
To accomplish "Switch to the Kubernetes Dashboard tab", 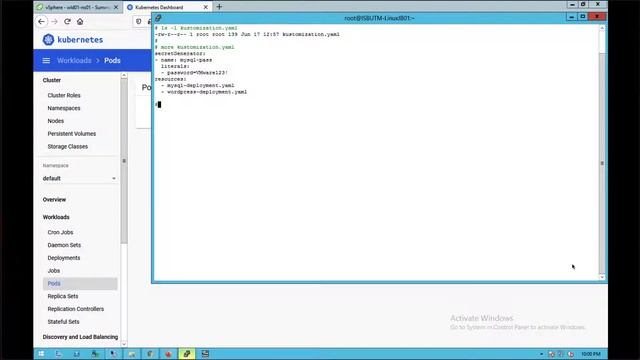I will click(x=167, y=7).
